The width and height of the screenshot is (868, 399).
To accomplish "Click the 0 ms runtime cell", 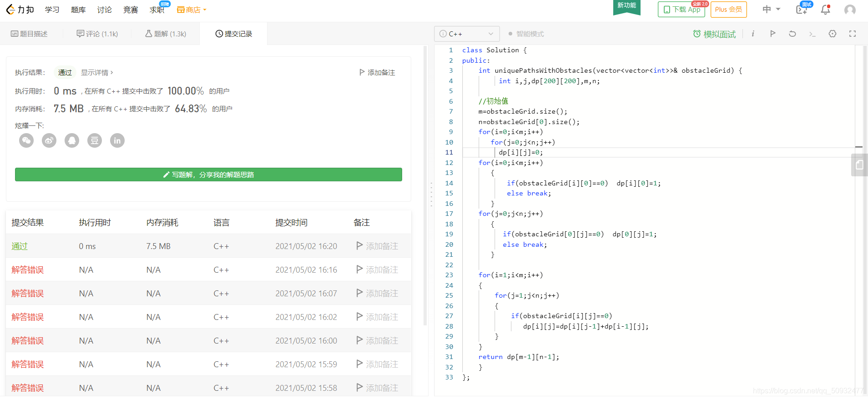I will pos(87,246).
